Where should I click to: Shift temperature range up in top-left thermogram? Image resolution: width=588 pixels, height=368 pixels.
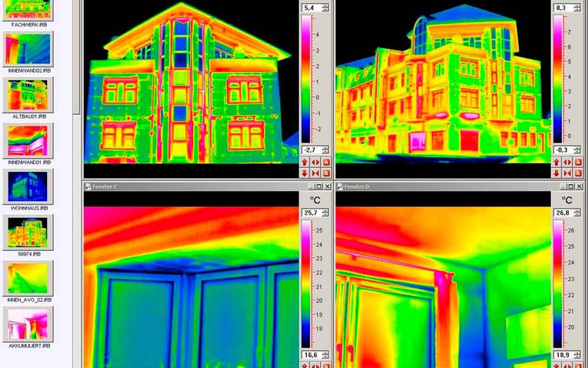[x=304, y=163]
